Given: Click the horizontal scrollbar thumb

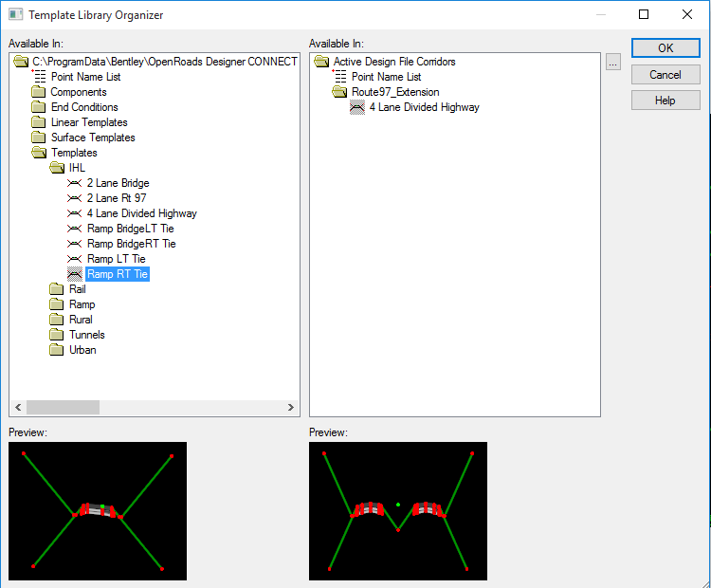Looking at the screenshot, I should tap(63, 408).
